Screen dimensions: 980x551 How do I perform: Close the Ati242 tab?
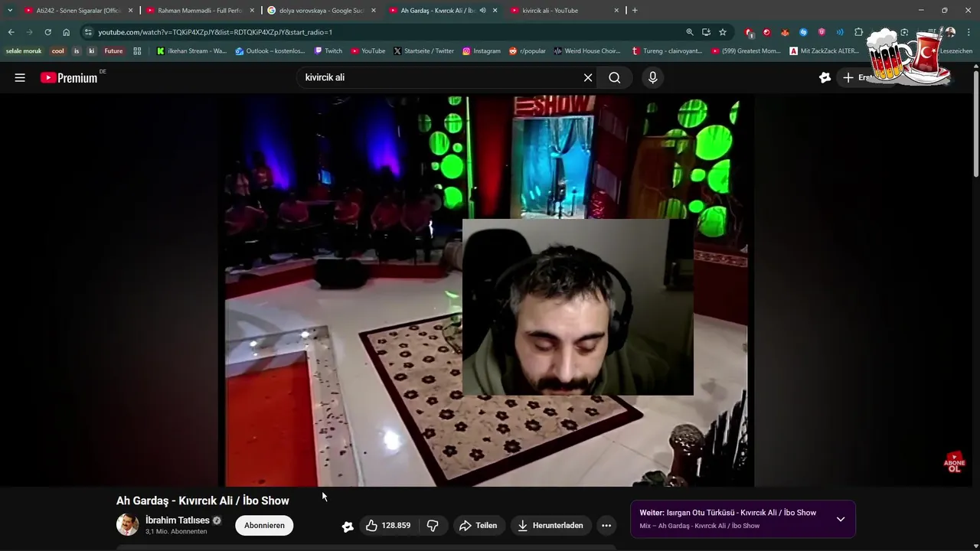[130, 11]
